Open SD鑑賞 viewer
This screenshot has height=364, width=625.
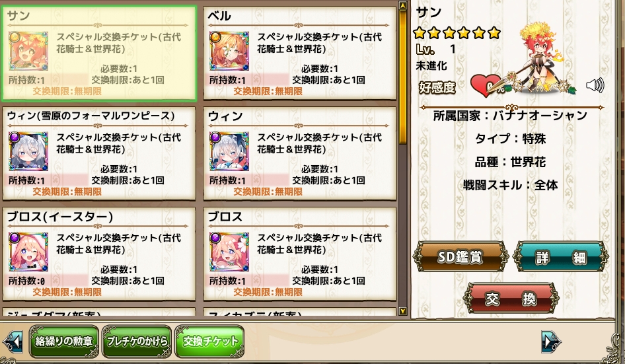(460, 257)
